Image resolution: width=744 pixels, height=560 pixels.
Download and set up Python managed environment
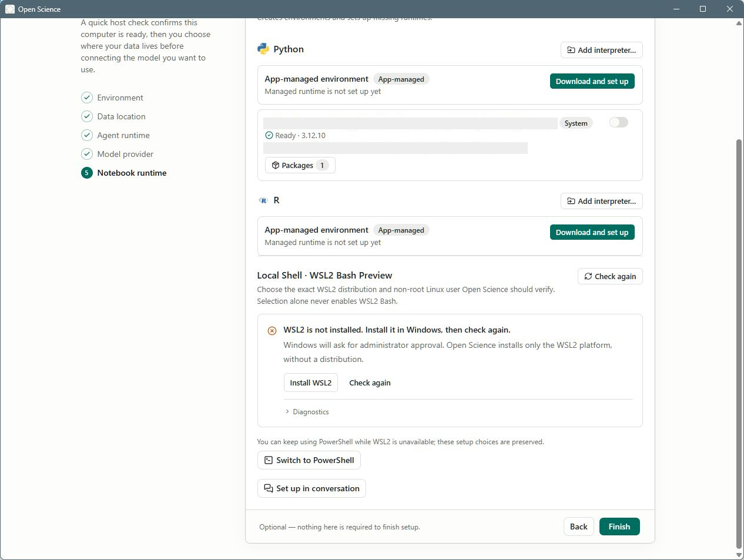click(x=592, y=81)
